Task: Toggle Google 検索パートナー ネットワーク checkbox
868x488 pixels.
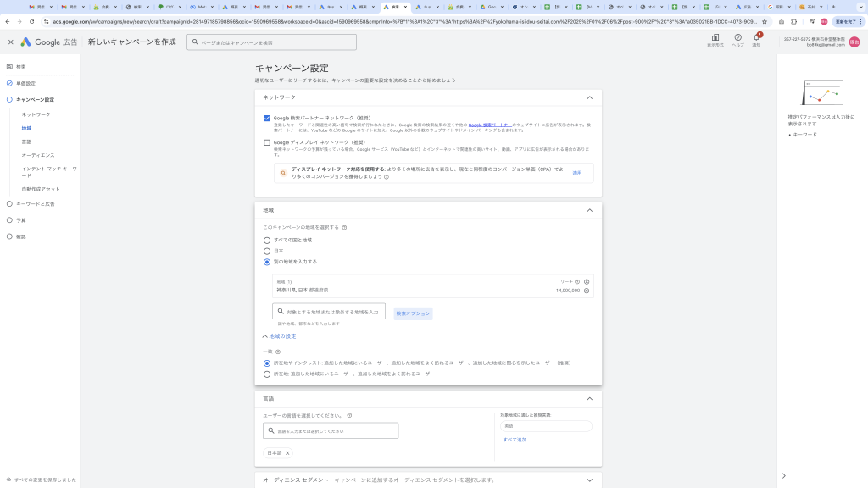Action: [x=267, y=119]
